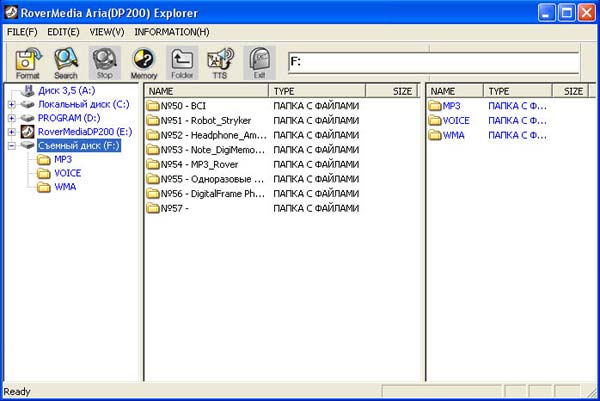Select the floppy drive icon for Диск 3,5 (A:)
The width and height of the screenshot is (600, 401).
(28, 91)
